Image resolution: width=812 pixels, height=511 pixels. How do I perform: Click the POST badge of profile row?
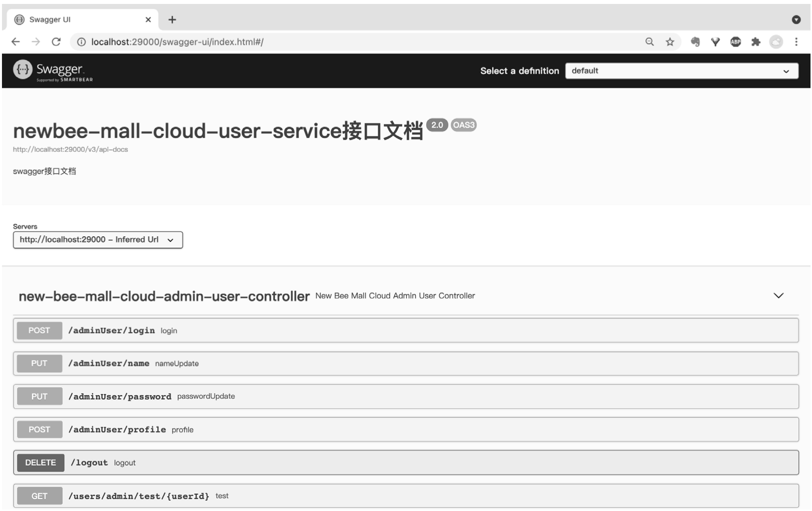click(x=39, y=430)
